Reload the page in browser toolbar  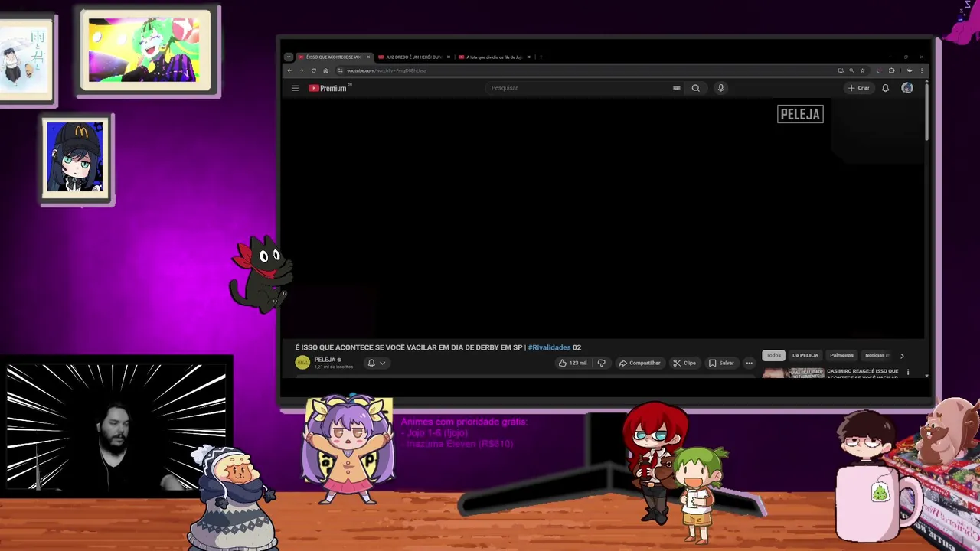coord(313,70)
